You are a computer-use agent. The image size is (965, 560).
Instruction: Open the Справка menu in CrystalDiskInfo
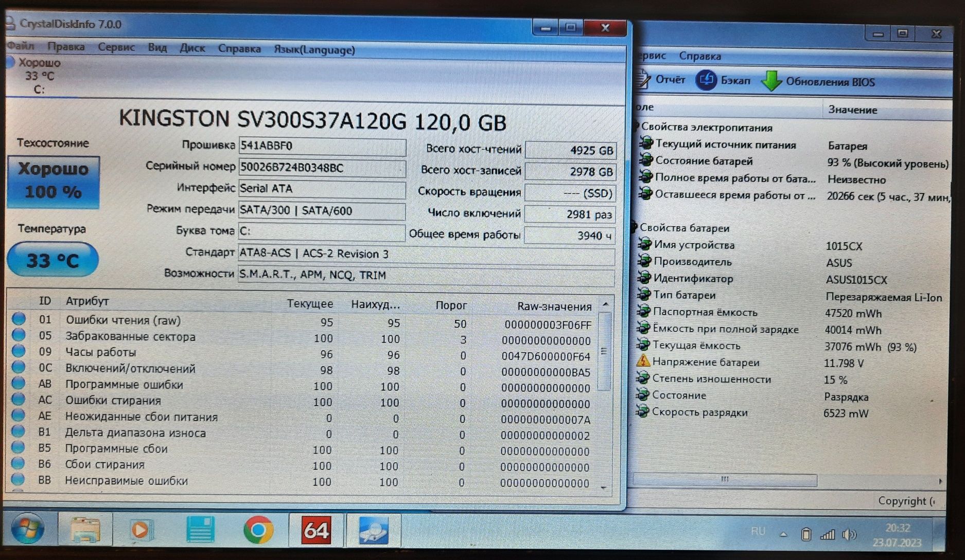coord(239,49)
